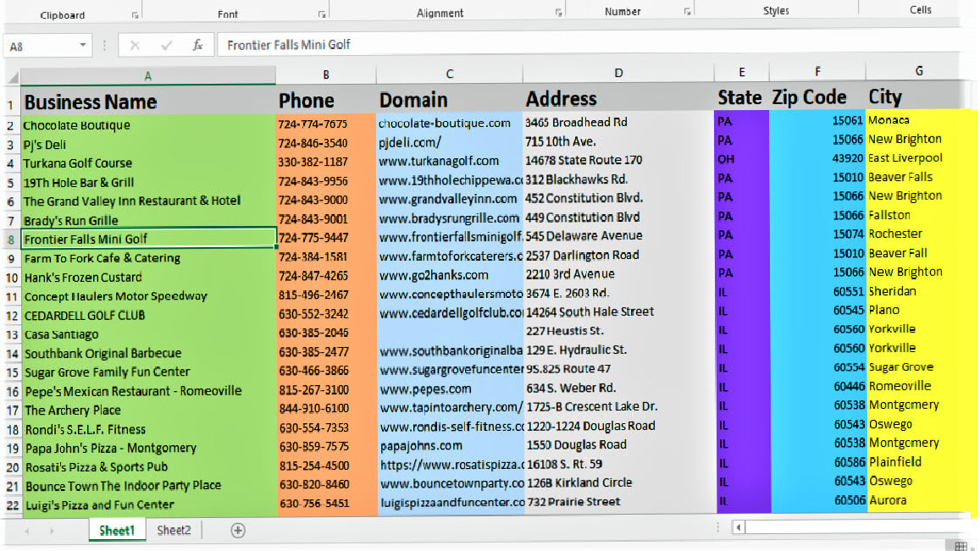The width and height of the screenshot is (980, 551).
Task: Select row 12 header
Action: (x=11, y=316)
